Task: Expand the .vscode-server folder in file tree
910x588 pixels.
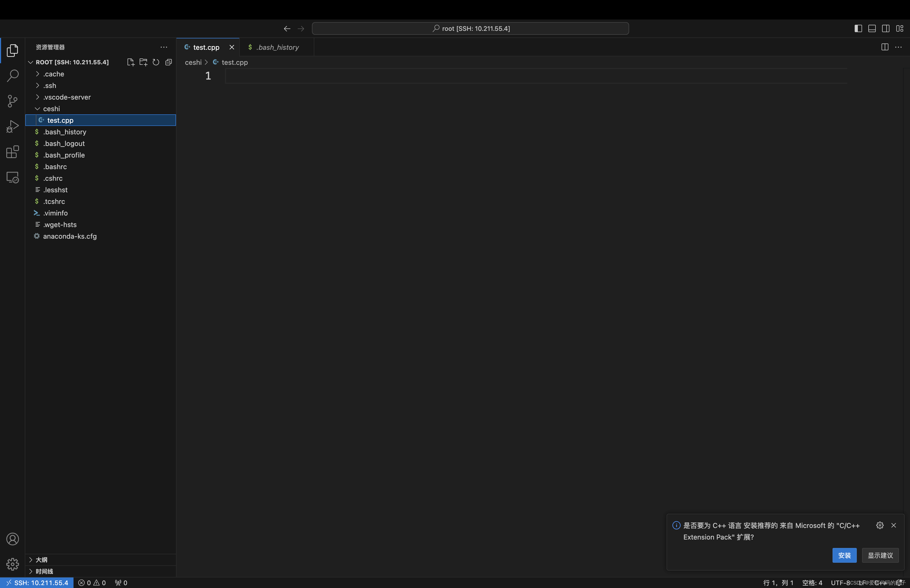Action: (36, 97)
